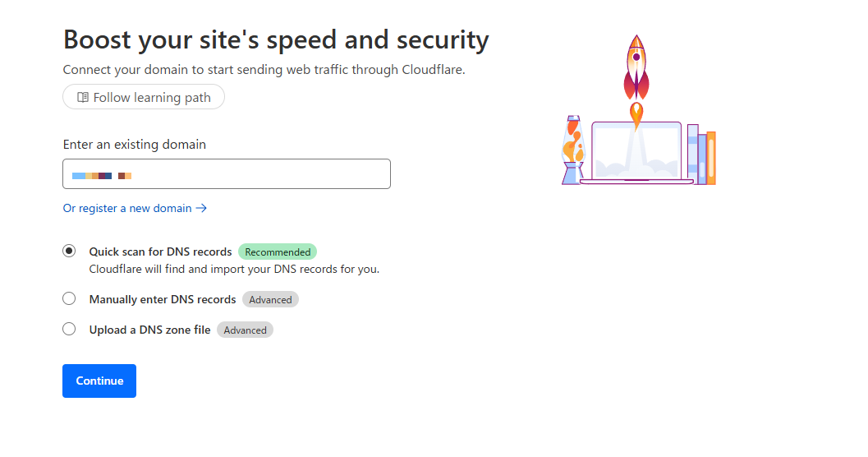This screenshot has width=868, height=457.
Task: Click the lava lamp illustration
Action: tap(572, 150)
